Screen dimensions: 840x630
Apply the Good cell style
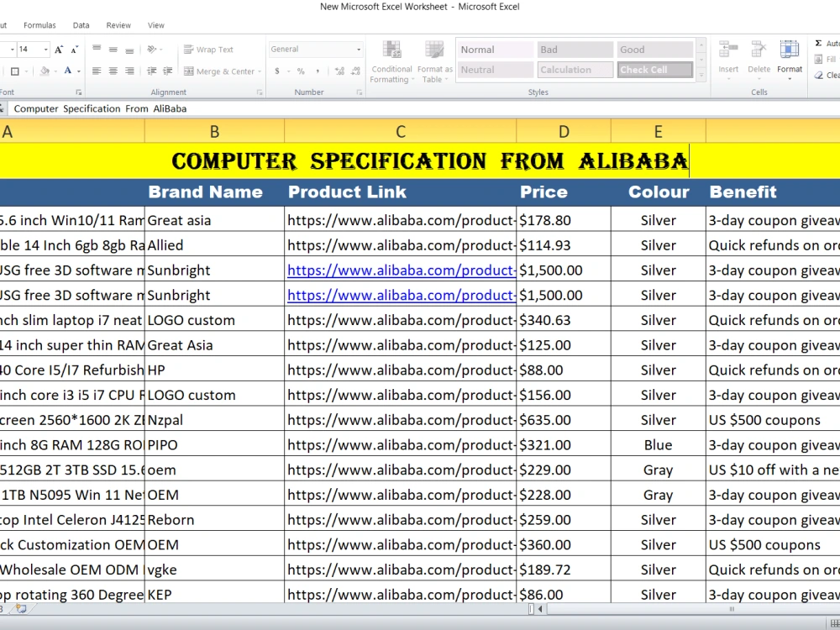[x=654, y=50]
